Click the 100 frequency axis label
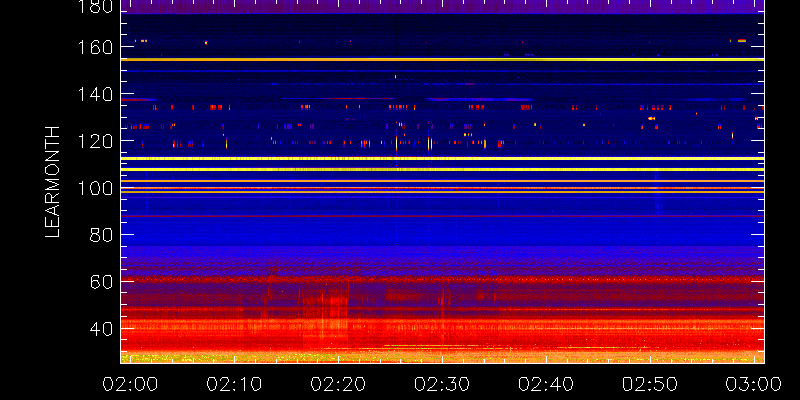800x400 pixels. pos(95,188)
